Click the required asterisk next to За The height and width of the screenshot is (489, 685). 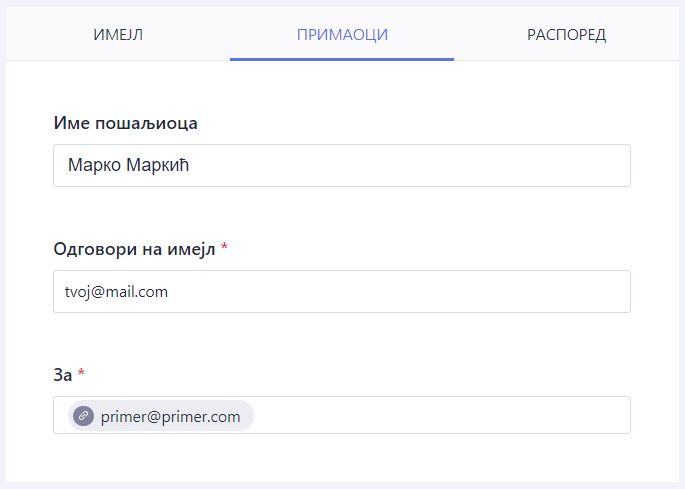point(81,374)
